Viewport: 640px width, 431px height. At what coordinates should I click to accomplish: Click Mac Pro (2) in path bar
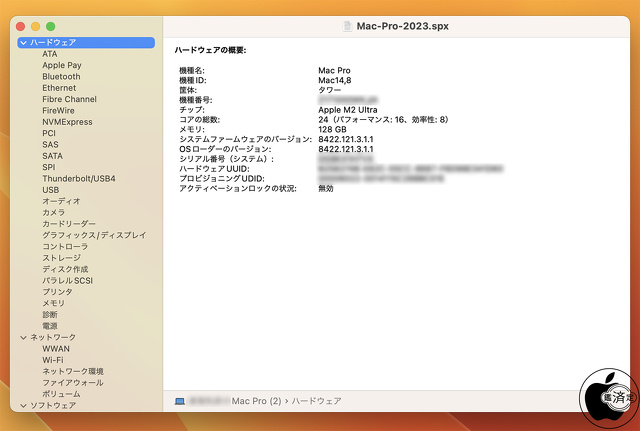(x=256, y=401)
